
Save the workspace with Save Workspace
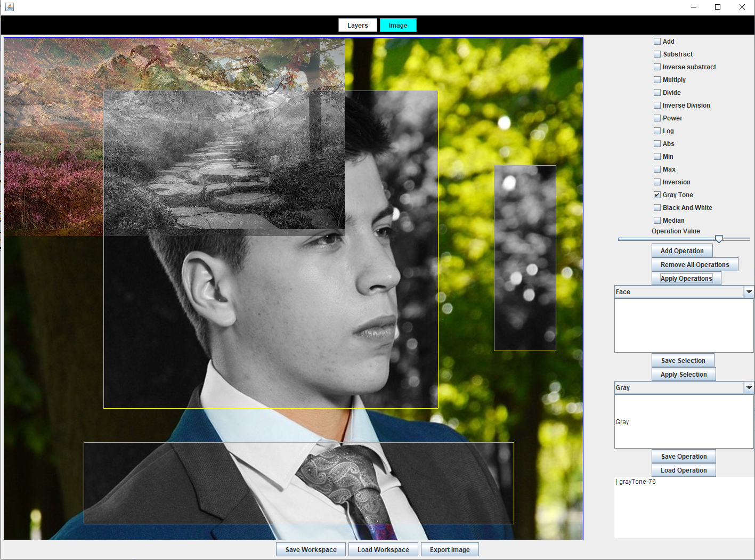click(x=311, y=550)
